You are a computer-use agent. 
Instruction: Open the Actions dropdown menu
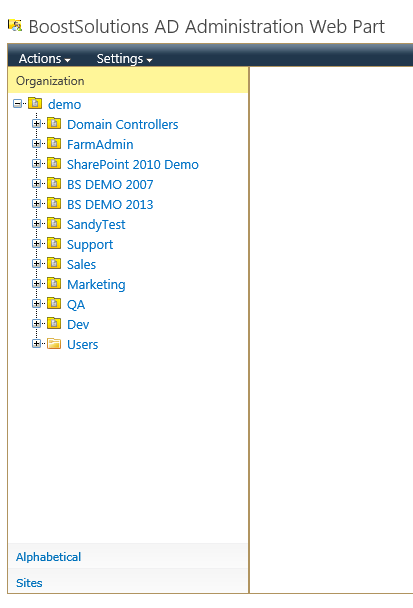(45, 59)
